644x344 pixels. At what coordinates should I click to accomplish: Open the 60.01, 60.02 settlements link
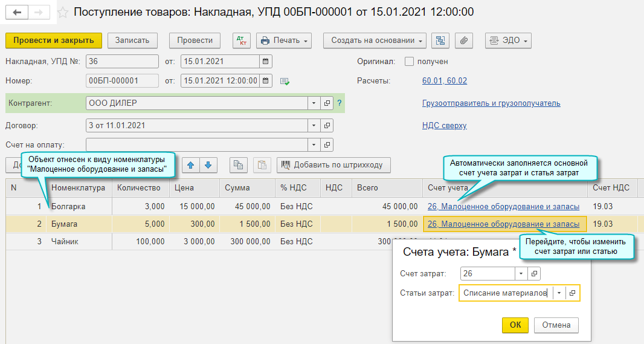(x=444, y=80)
